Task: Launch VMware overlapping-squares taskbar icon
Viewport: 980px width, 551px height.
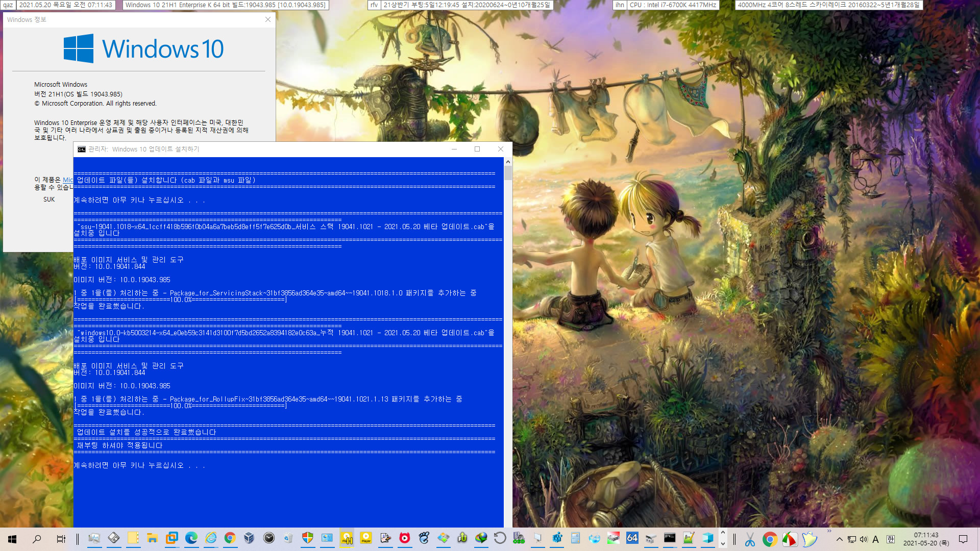Action: point(171,538)
